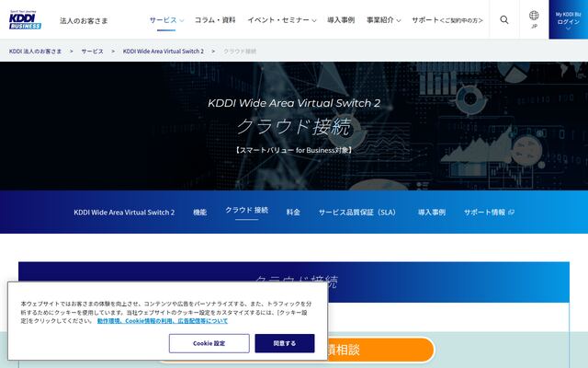This screenshot has width=588, height=368.
Task: Click the KDDI Business logo
Action: pos(25,20)
